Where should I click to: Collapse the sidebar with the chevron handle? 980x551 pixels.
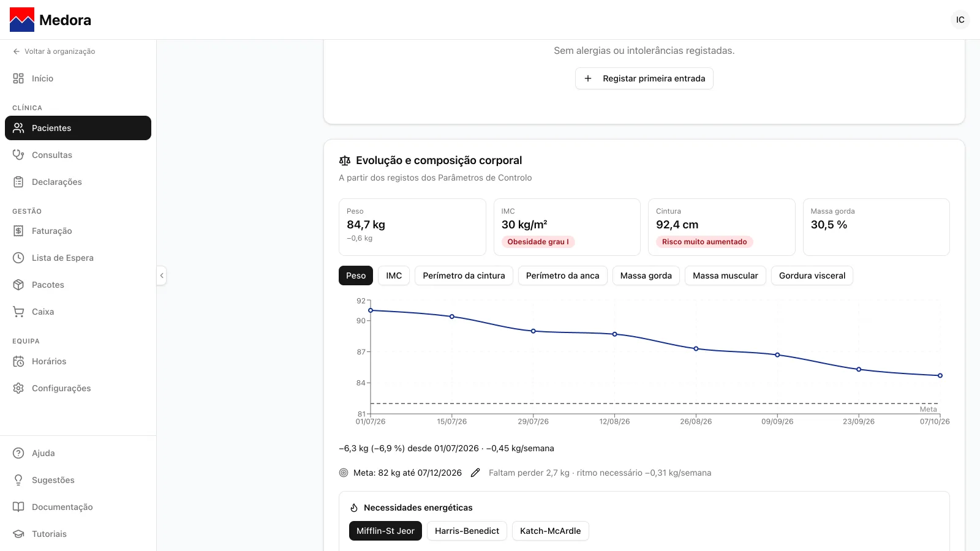(x=162, y=275)
